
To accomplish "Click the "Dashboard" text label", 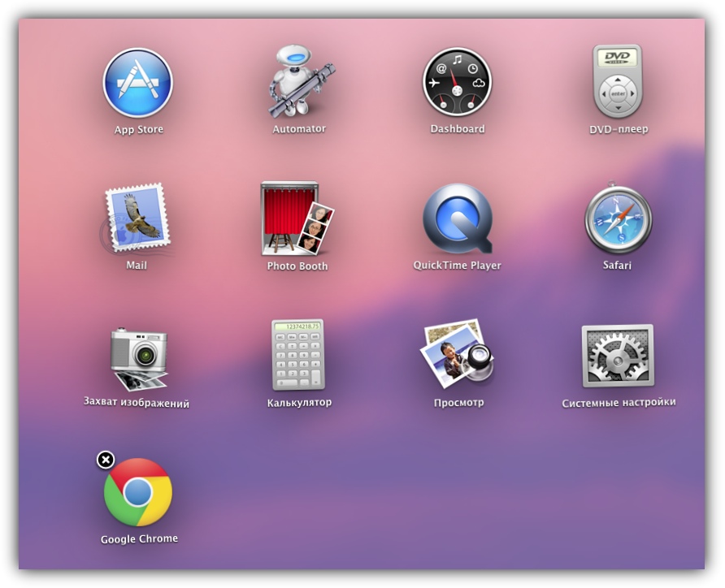I will [458, 129].
